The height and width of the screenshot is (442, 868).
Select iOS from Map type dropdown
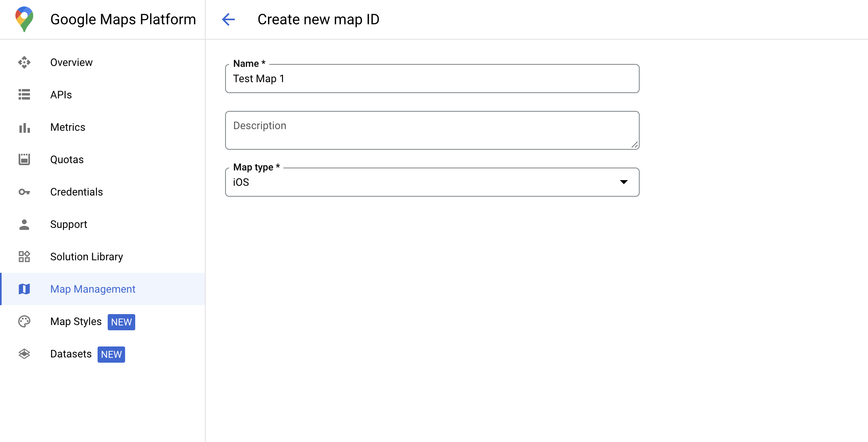432,182
